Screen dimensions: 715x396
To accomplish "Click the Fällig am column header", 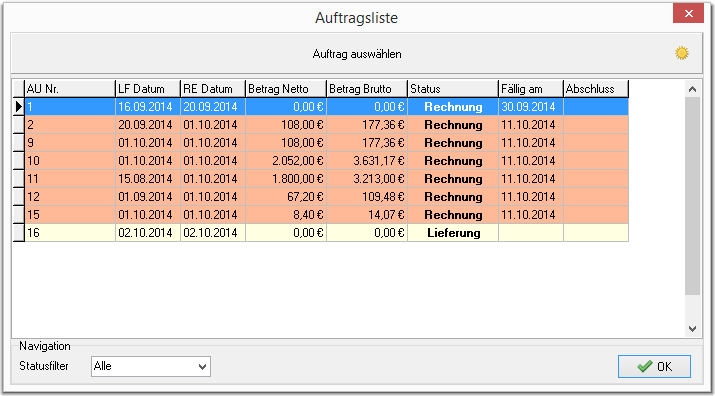I will pyautogui.click(x=531, y=89).
